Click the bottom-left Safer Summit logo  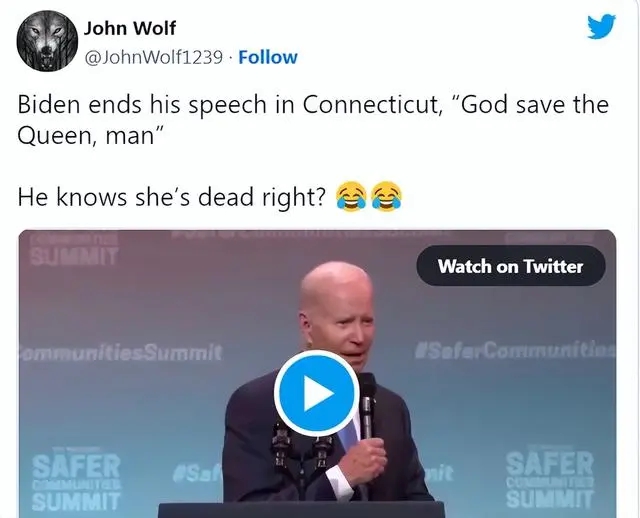coord(77,480)
